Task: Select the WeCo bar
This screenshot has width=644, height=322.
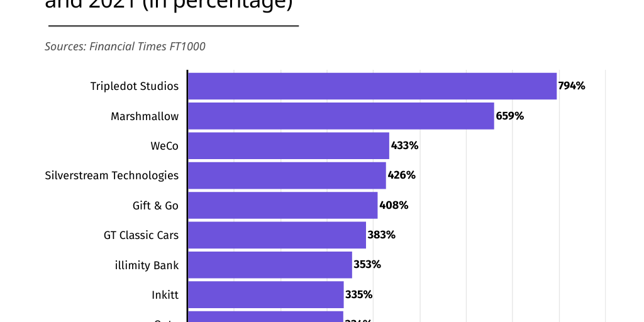Action: click(x=289, y=146)
